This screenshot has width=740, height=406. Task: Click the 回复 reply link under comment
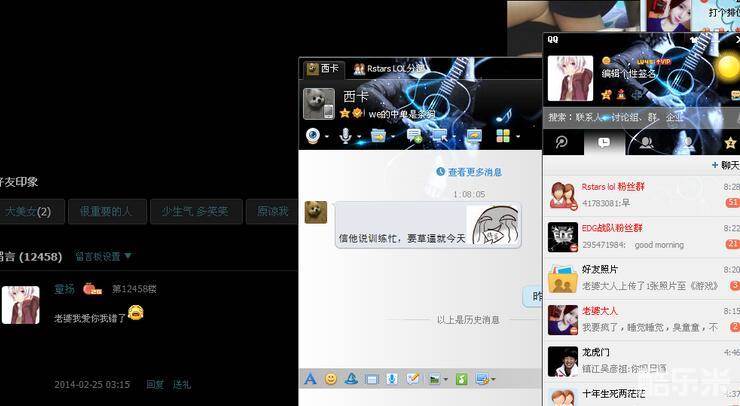pyautogui.click(x=155, y=384)
